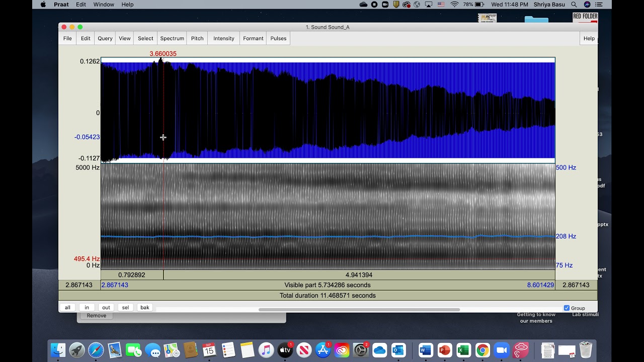644x362 pixels.
Task: Click the horizontal scrollbar thumb
Action: coord(359,309)
